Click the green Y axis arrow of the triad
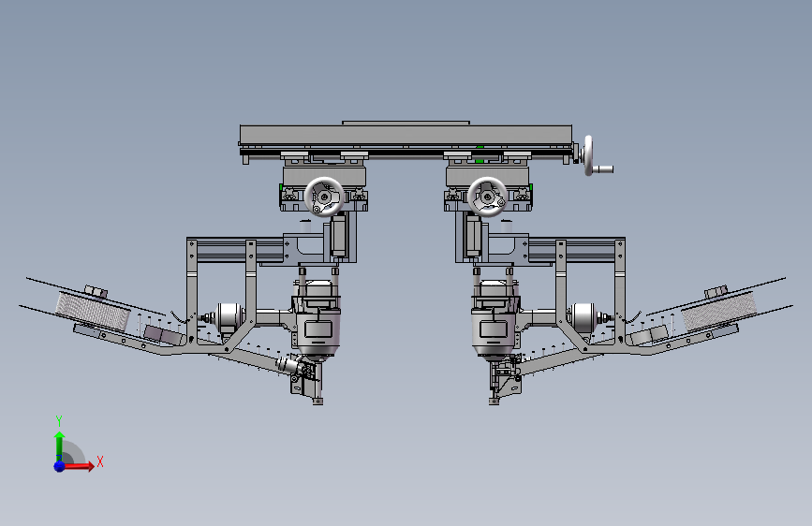Viewport: 812px width, 526px height. point(59,446)
